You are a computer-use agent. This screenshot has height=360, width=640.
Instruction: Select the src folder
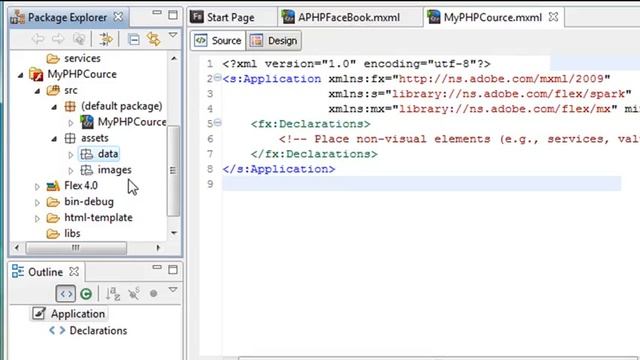pos(70,90)
